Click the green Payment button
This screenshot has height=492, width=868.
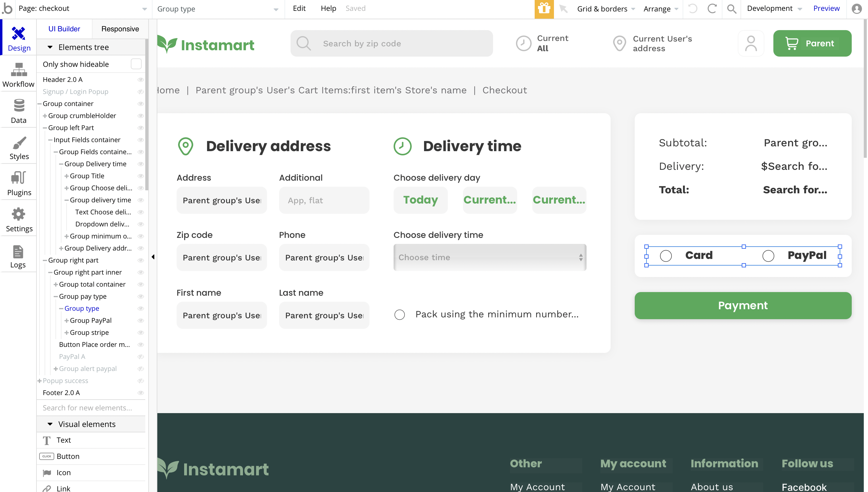[743, 306]
